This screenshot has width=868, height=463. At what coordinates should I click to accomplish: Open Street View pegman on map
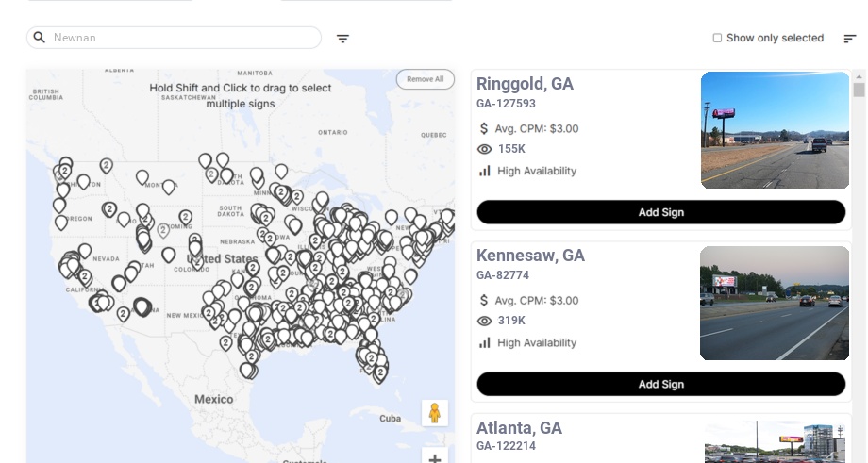point(434,413)
